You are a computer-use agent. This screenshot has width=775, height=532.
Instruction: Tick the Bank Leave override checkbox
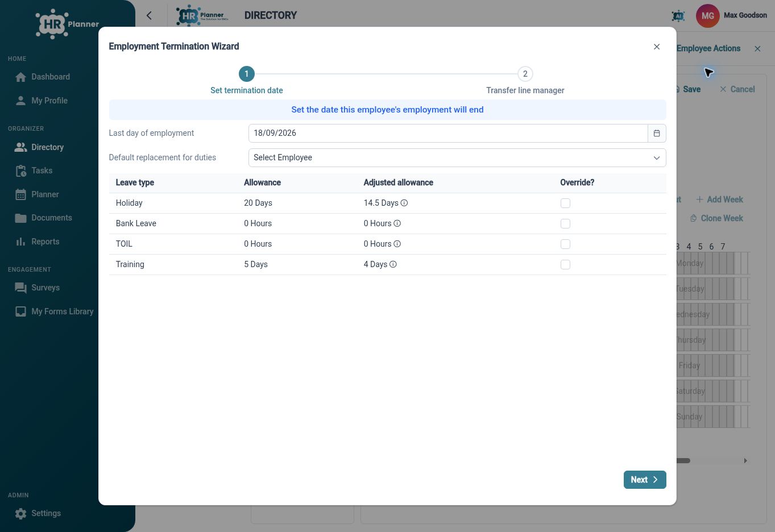point(565,223)
